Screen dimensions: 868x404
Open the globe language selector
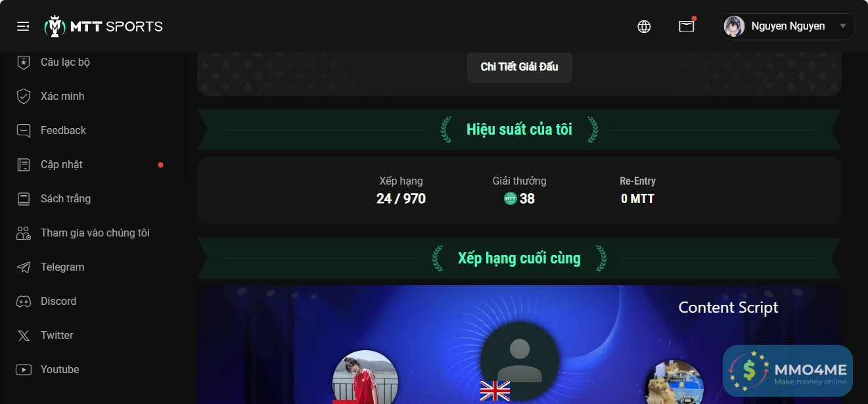[x=644, y=26]
